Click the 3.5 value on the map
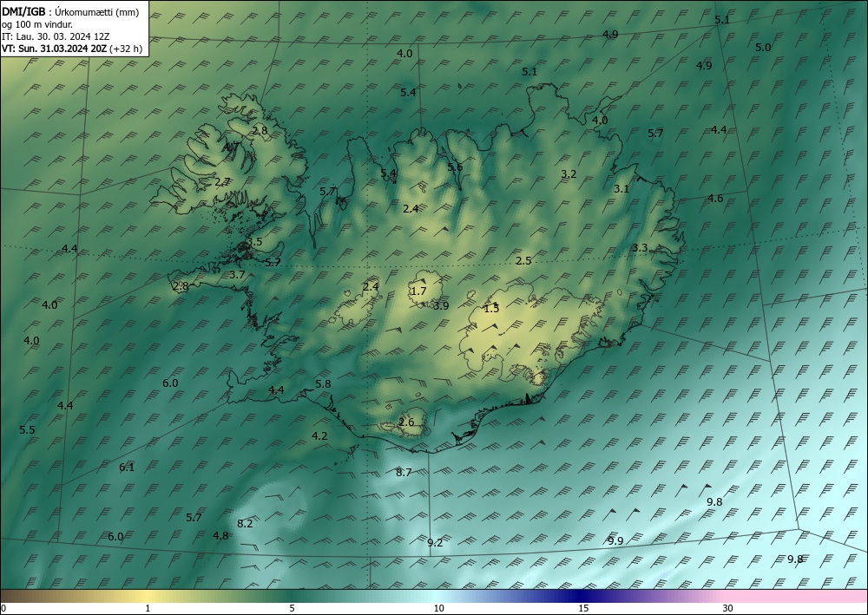The image size is (868, 615). [x=254, y=242]
